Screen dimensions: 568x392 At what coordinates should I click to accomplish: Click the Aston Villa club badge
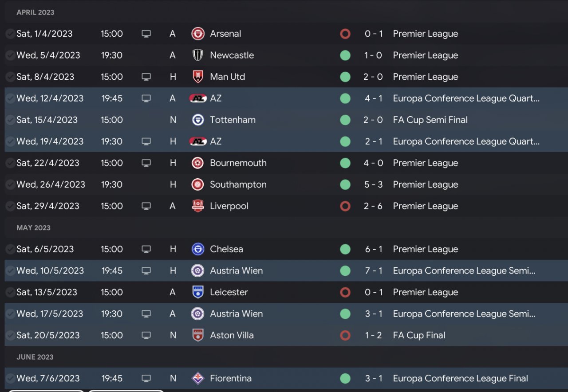(197, 336)
